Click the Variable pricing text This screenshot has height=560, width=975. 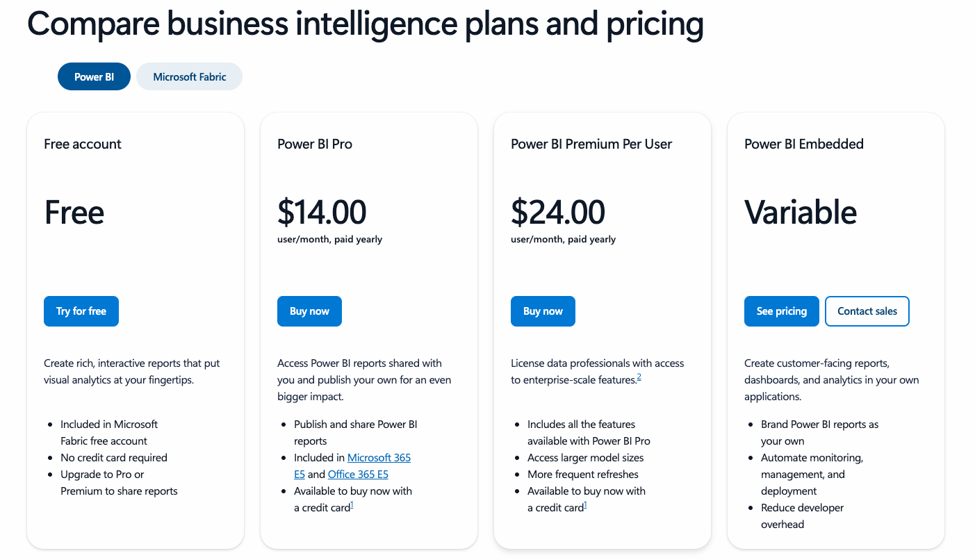pos(801,212)
